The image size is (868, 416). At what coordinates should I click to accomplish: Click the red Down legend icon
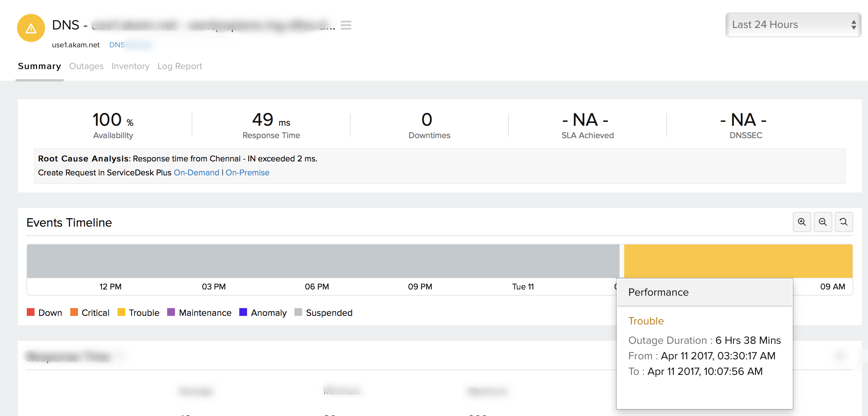(x=31, y=312)
